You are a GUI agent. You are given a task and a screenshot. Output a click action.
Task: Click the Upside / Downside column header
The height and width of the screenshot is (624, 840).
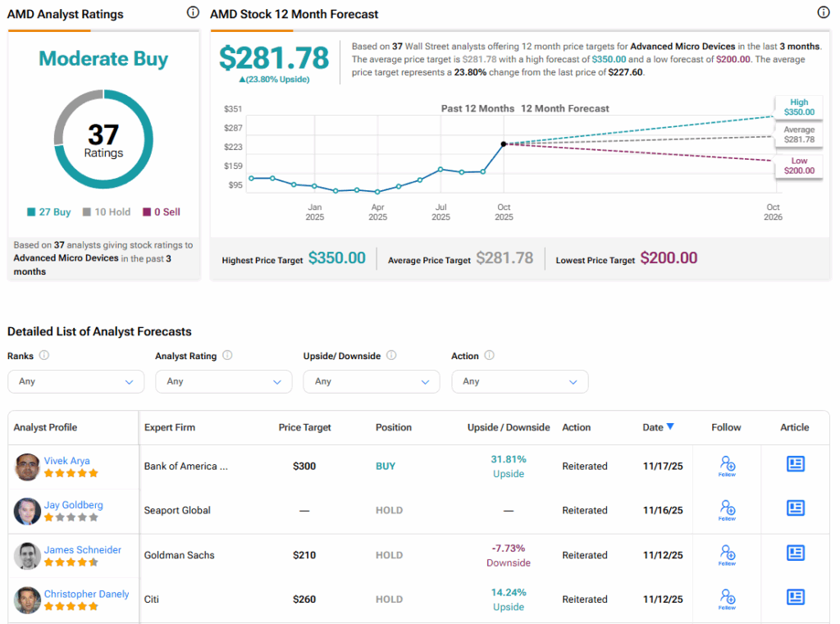[x=509, y=427]
